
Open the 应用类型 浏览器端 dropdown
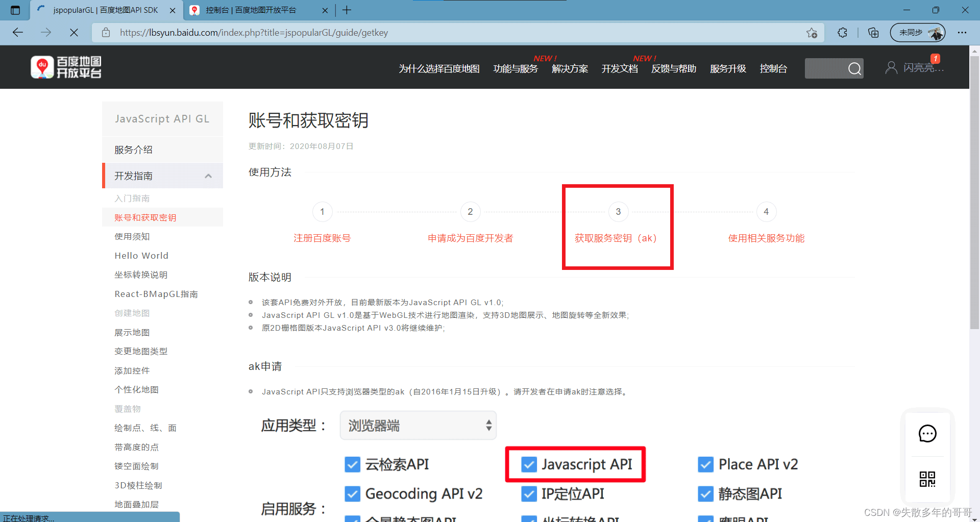pos(418,426)
